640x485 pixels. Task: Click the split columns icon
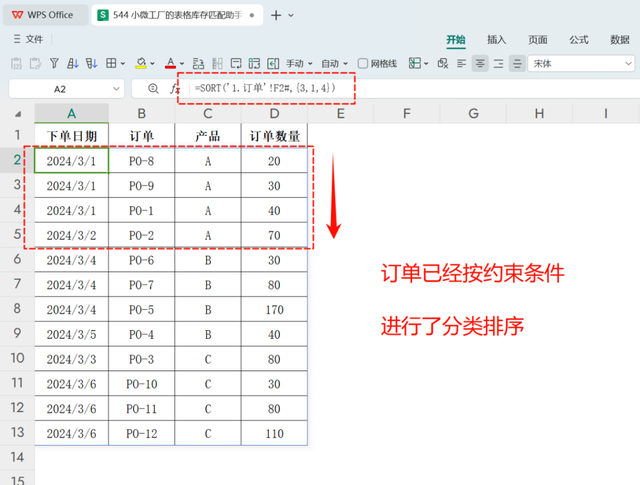coord(218,63)
